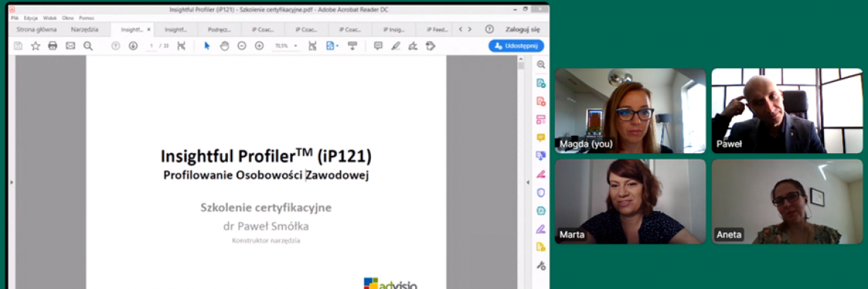
Task: Select the hand pan tool
Action: [x=224, y=46]
